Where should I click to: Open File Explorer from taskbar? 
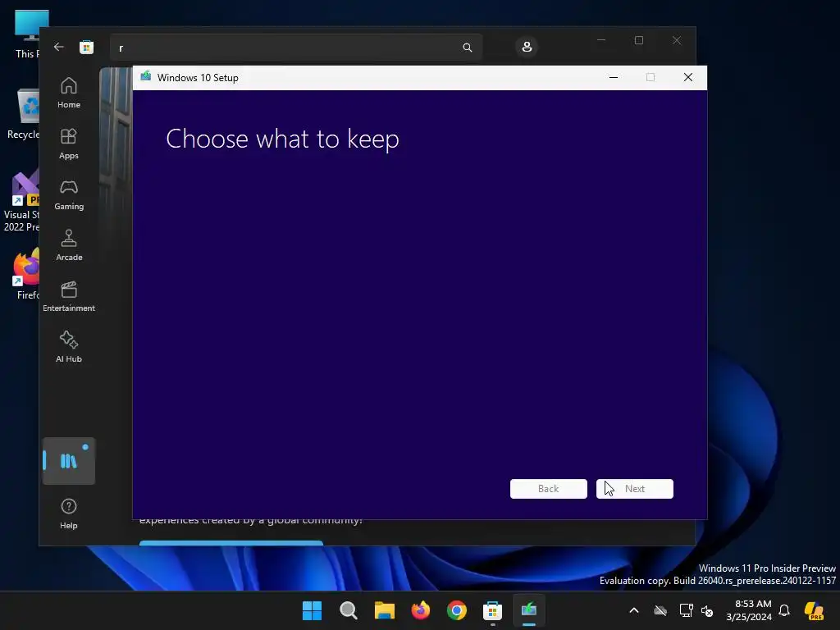pos(384,610)
